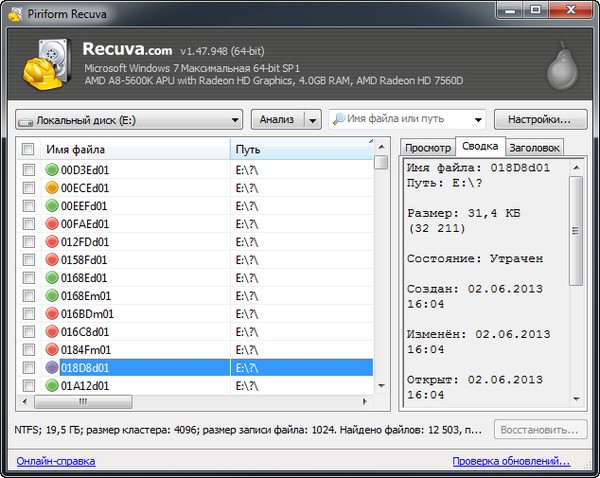
Task: Toggle the select-all checkbox in the header
Action: pyautogui.click(x=28, y=150)
